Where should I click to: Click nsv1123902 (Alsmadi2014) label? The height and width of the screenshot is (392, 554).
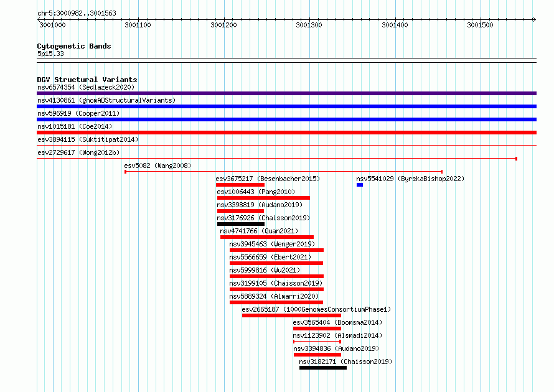click(337, 335)
